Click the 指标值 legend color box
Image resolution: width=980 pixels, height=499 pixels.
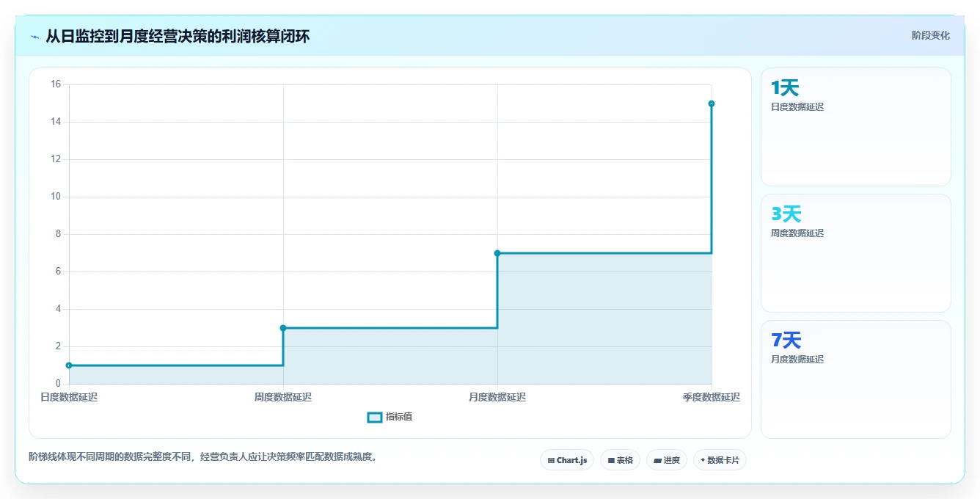click(x=374, y=417)
